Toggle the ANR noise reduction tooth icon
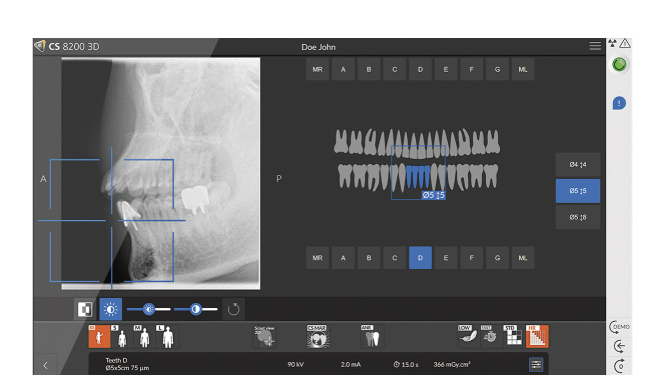Image resolution: width=654 pixels, height=390 pixels. (372, 336)
